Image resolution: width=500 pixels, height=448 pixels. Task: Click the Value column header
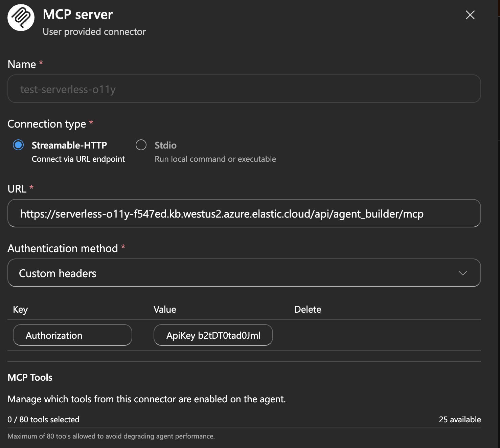point(165,310)
